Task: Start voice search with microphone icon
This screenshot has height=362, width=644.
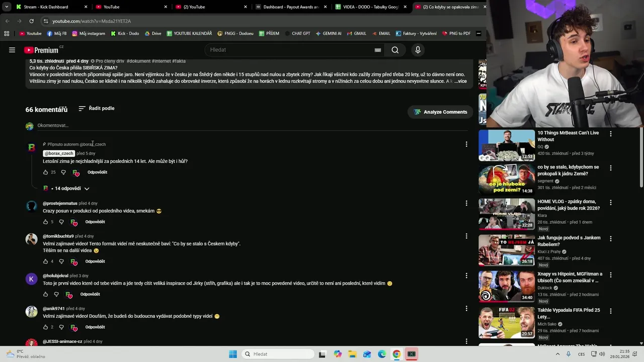Action: [418, 50]
